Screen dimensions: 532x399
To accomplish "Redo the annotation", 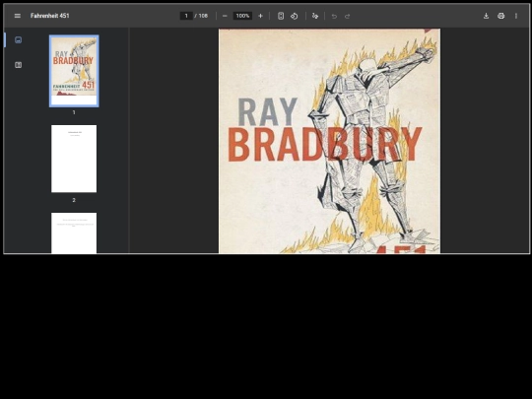I will click(347, 16).
